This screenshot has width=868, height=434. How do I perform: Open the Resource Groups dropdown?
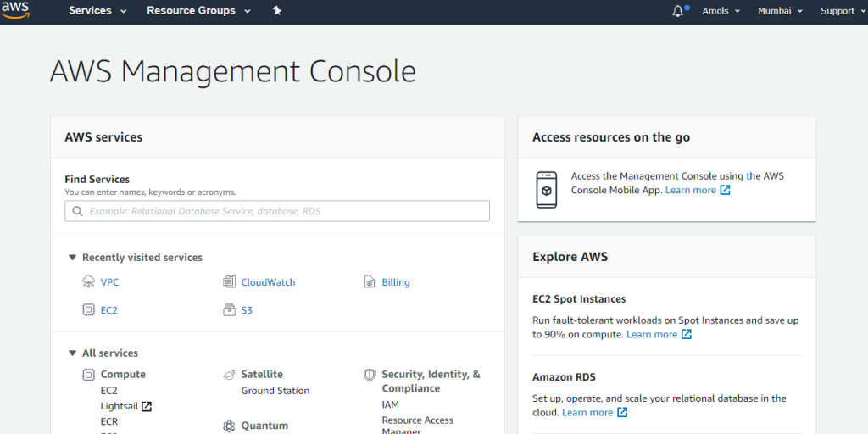click(x=198, y=10)
